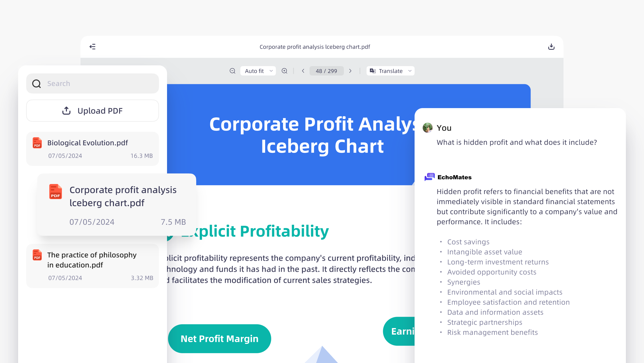Screen dimensions: 644x363
Task: Click the right page navigation arrow
Action: click(351, 71)
